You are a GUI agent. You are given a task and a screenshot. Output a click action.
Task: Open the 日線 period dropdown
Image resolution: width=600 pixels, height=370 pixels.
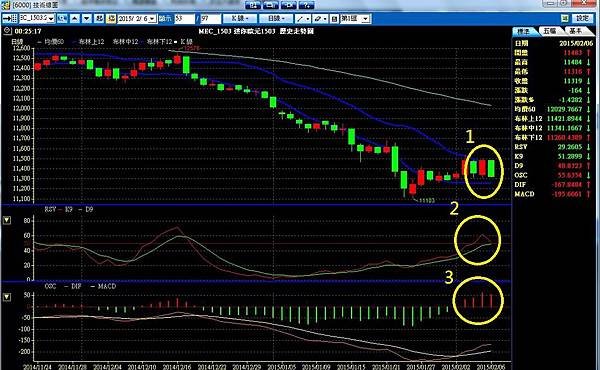coord(276,18)
